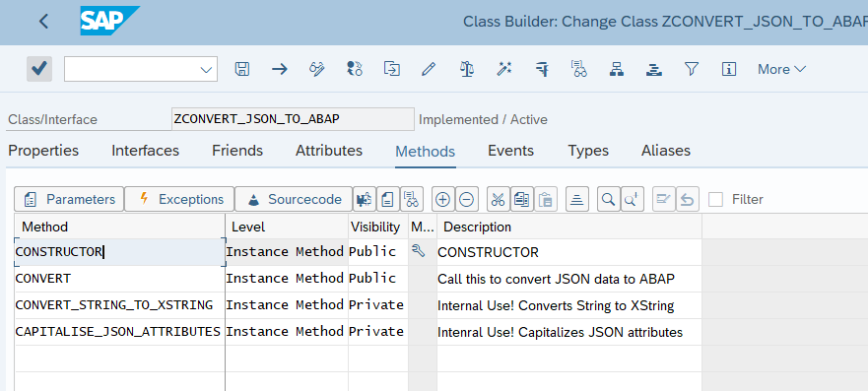Click the Cut scissors icon
This screenshot has height=391, width=868.
[x=499, y=199]
